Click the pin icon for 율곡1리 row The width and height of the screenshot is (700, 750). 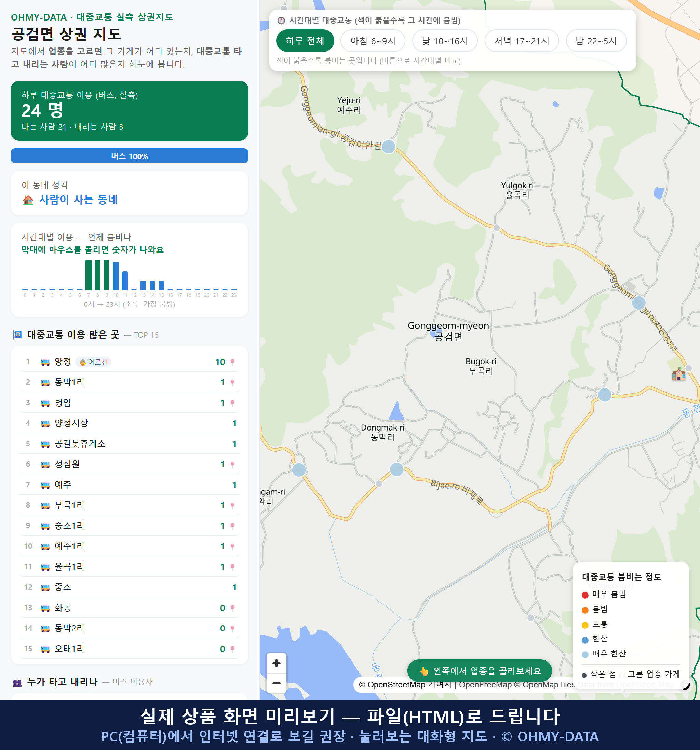pyautogui.click(x=232, y=567)
